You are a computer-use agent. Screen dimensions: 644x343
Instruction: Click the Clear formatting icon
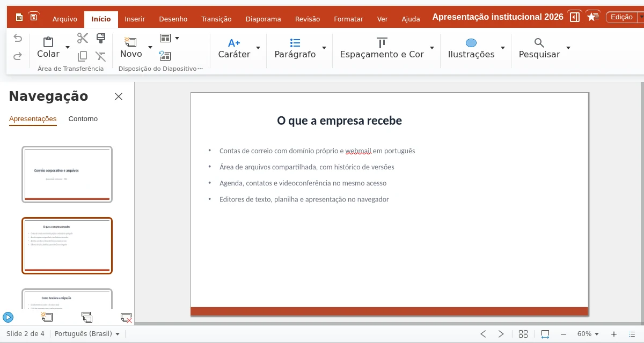101,56
